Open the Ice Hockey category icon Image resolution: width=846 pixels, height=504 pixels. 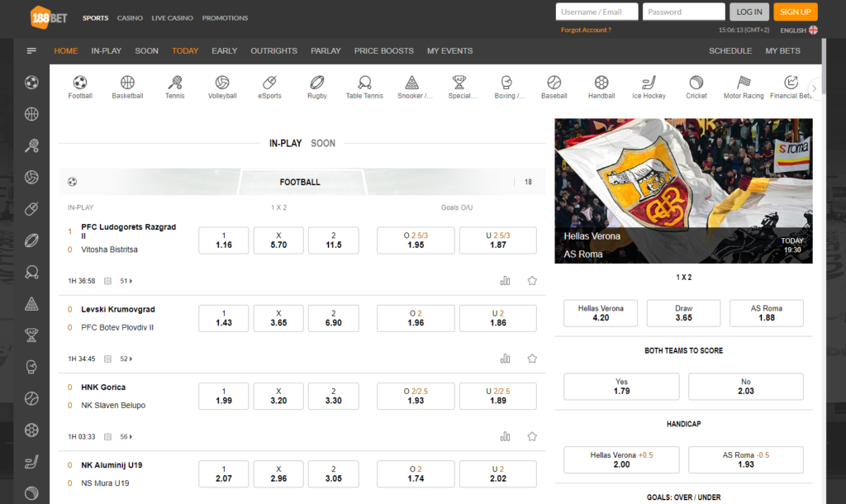(x=649, y=83)
